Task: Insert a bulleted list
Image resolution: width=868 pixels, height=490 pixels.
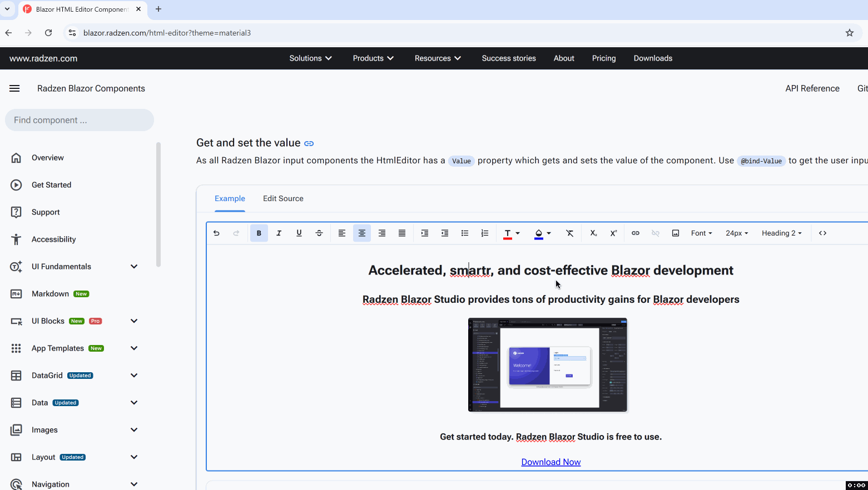Action: (465, 233)
